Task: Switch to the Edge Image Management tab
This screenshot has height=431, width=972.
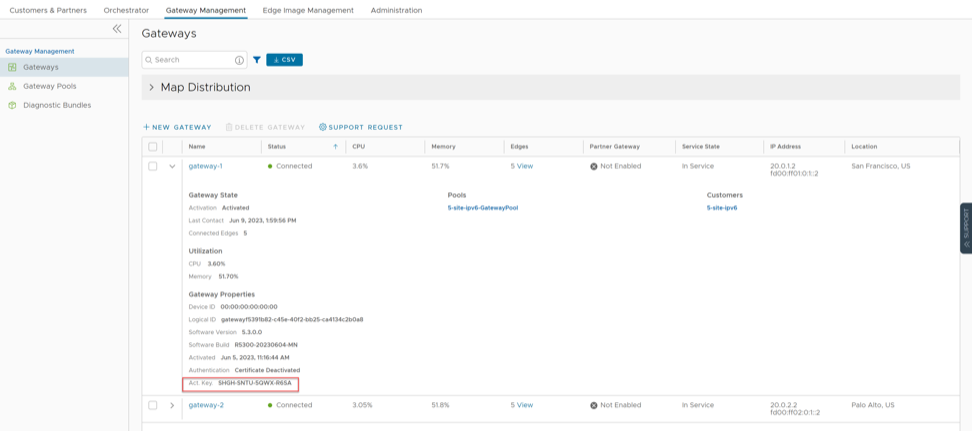Action: tap(308, 10)
